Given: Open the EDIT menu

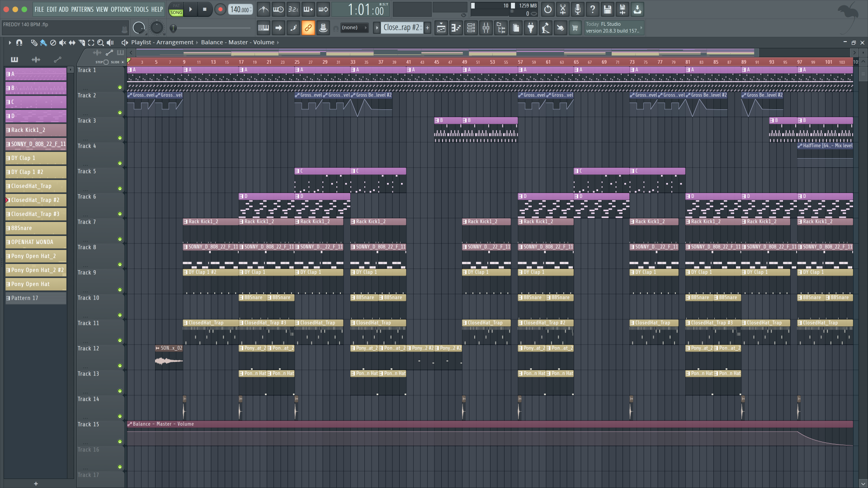Looking at the screenshot, I should [x=52, y=9].
